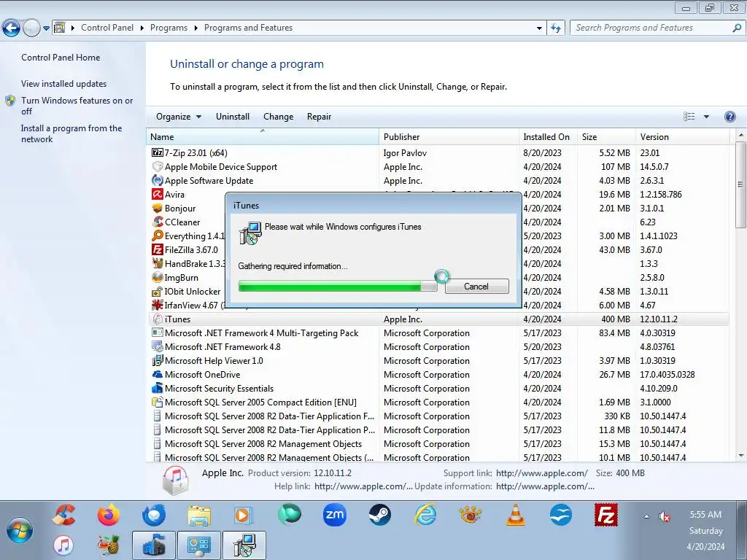Click the IrfanView red icon in list
The image size is (747, 560).
[x=158, y=305]
